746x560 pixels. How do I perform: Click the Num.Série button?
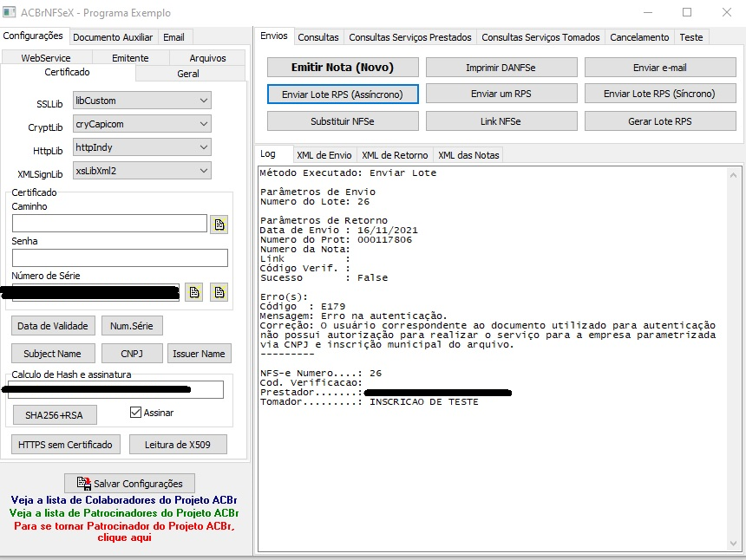pyautogui.click(x=132, y=326)
